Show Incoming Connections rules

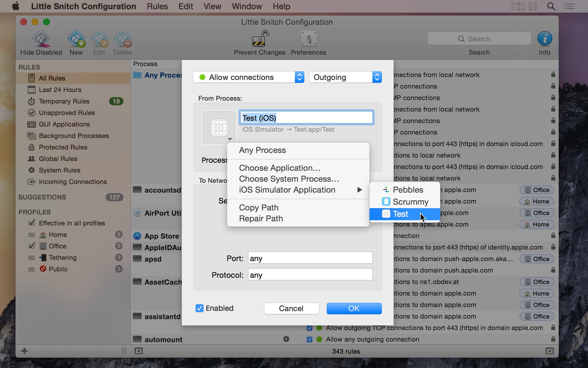click(x=73, y=182)
